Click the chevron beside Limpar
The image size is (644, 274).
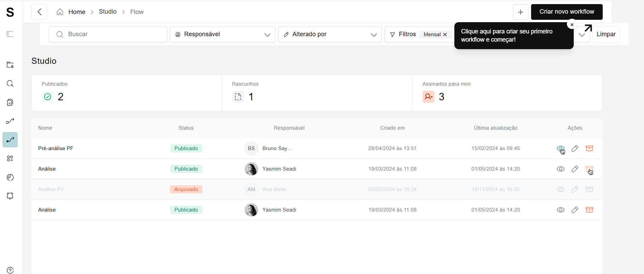(582, 34)
